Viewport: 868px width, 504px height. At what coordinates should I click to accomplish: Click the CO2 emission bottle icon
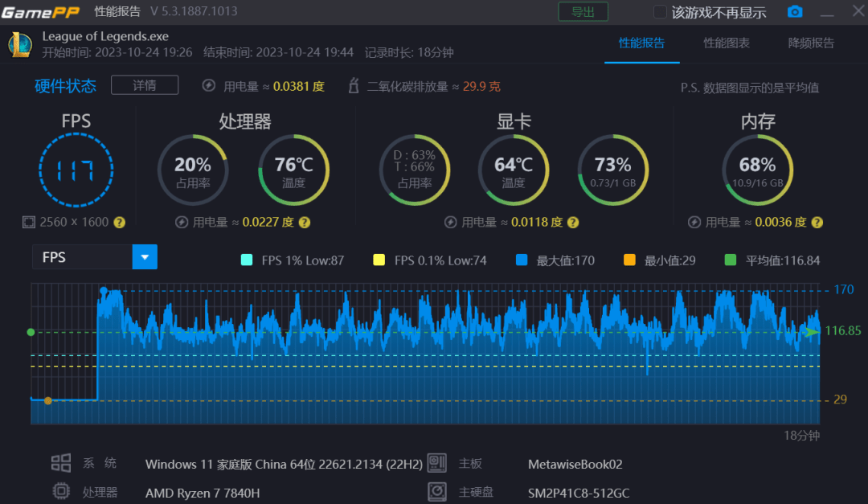pyautogui.click(x=354, y=86)
